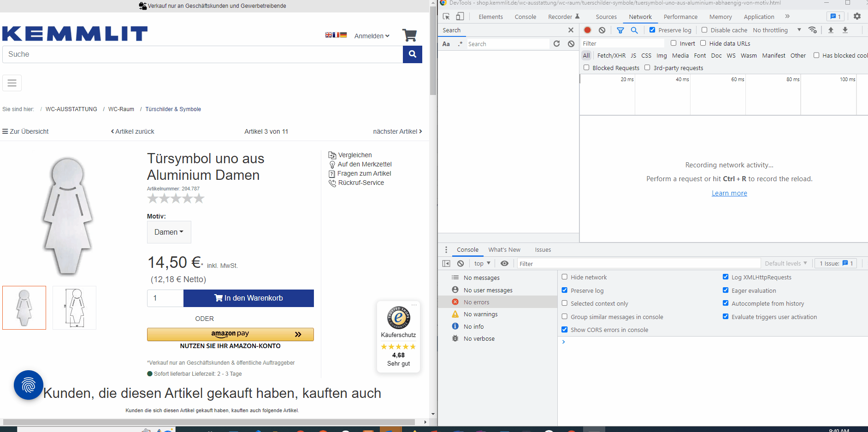Select the second product drawing thumbnail

pyautogui.click(x=74, y=308)
